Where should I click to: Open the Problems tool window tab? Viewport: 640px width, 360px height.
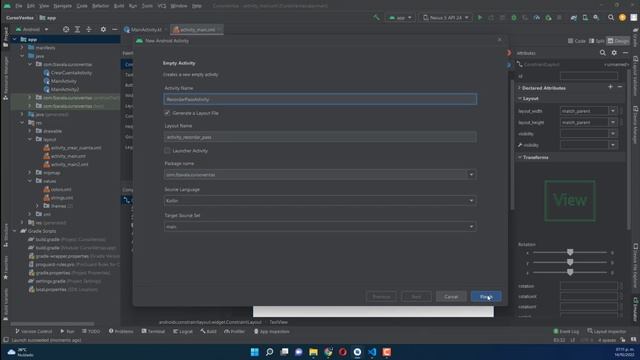coord(121,331)
